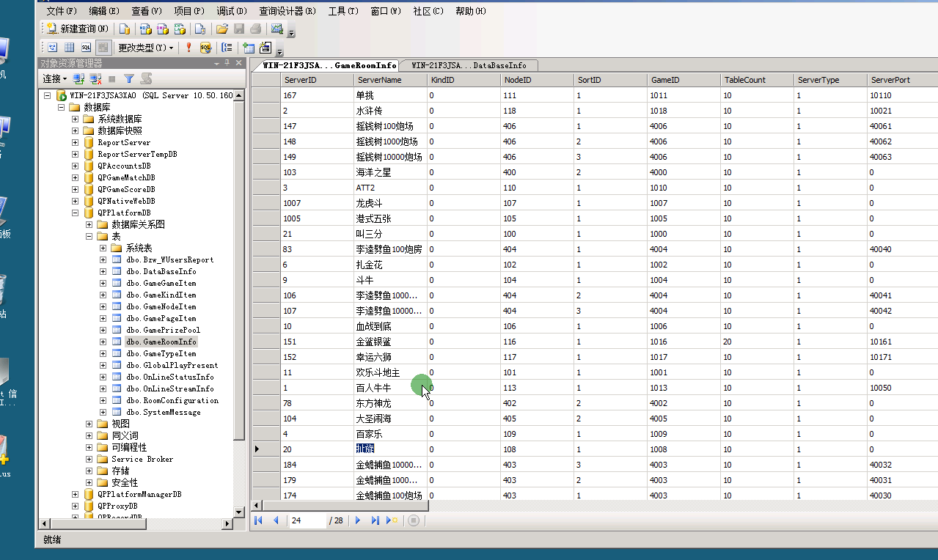Collapse the 表 tables folder
The image size is (938, 560).
(x=89, y=236)
